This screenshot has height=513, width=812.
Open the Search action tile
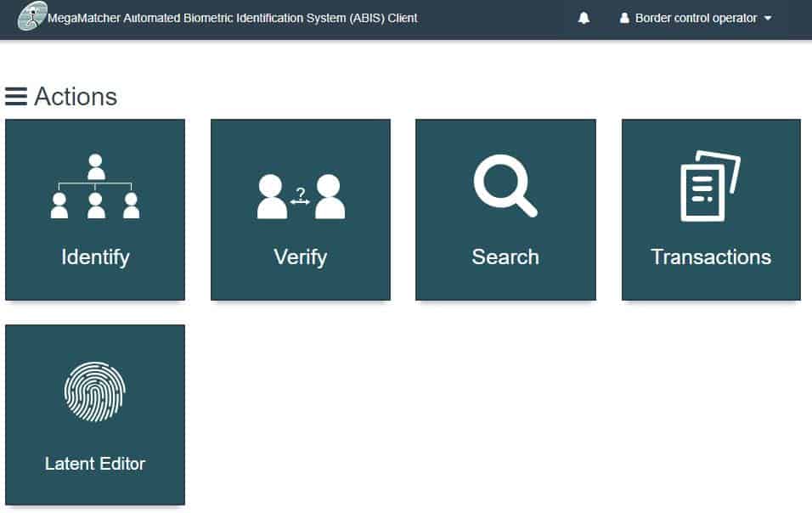505,210
